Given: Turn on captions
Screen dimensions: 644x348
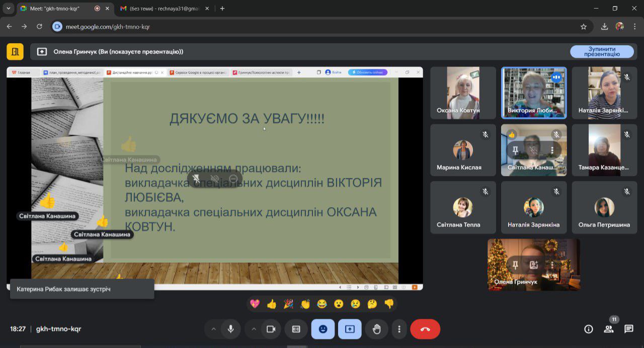Looking at the screenshot, I should (x=296, y=329).
